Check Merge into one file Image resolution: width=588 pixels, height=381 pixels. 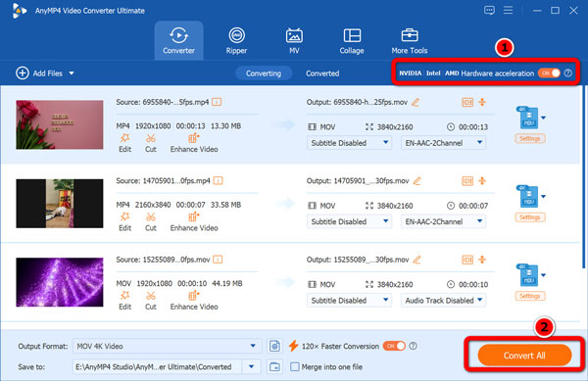click(x=295, y=366)
